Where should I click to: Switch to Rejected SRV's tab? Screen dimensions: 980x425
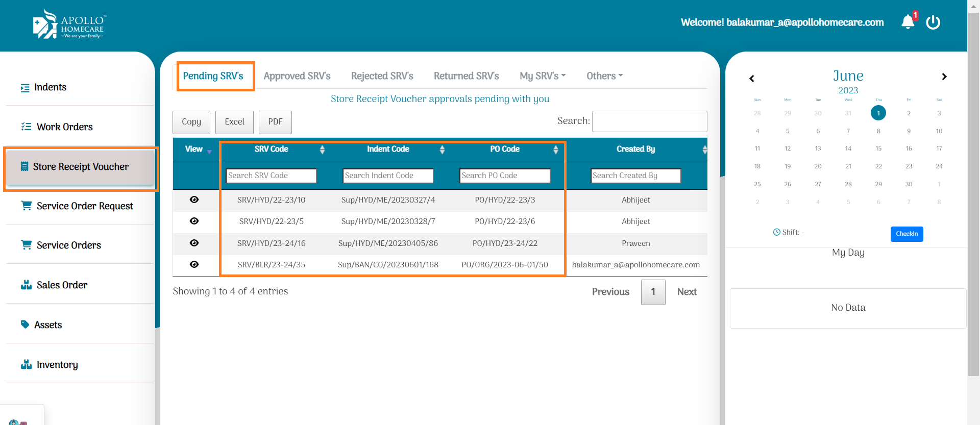click(x=382, y=76)
